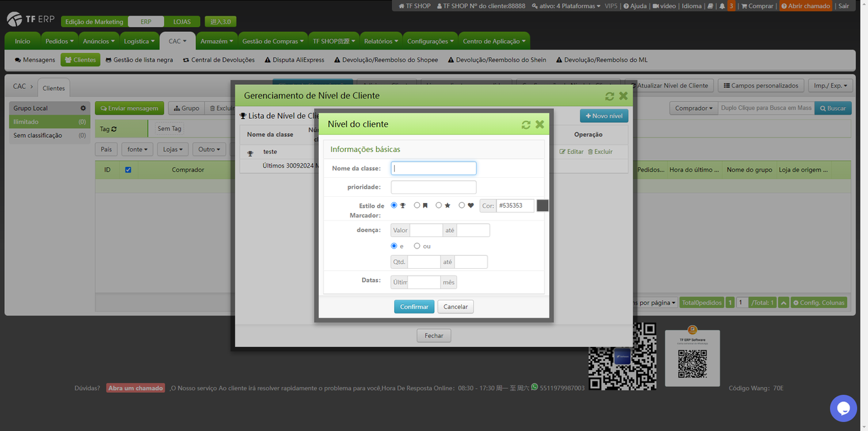Click the Grupo Local gear icon

(x=83, y=109)
